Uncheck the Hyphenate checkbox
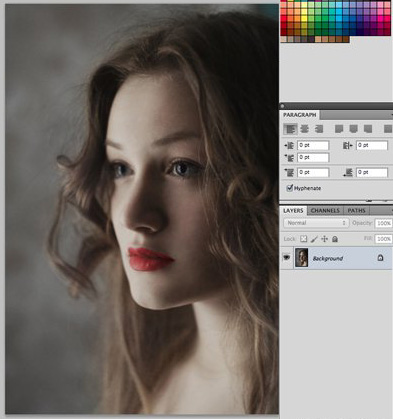This screenshot has height=419, width=393. pyautogui.click(x=289, y=188)
